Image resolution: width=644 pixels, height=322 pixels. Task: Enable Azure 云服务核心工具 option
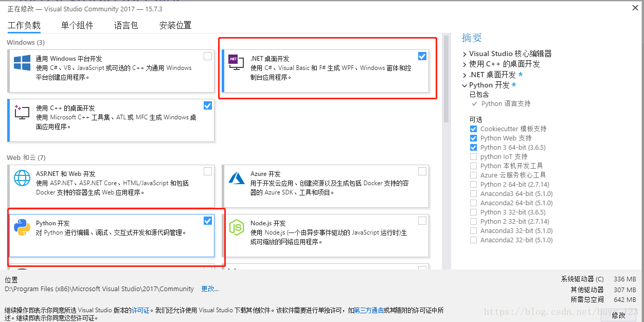pyautogui.click(x=473, y=175)
